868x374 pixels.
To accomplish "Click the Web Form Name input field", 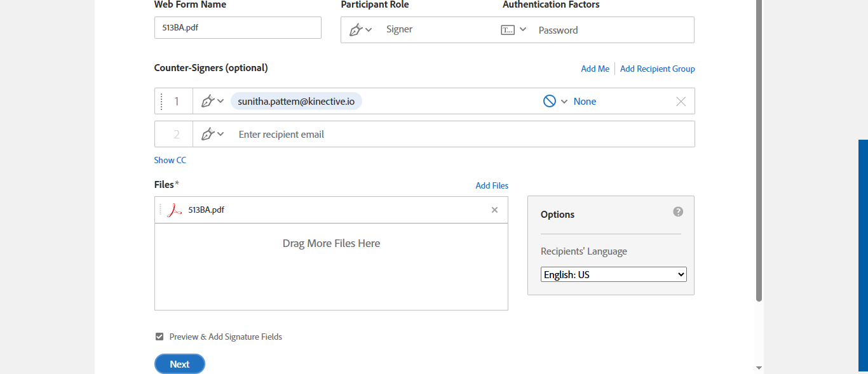I will 238,28.
